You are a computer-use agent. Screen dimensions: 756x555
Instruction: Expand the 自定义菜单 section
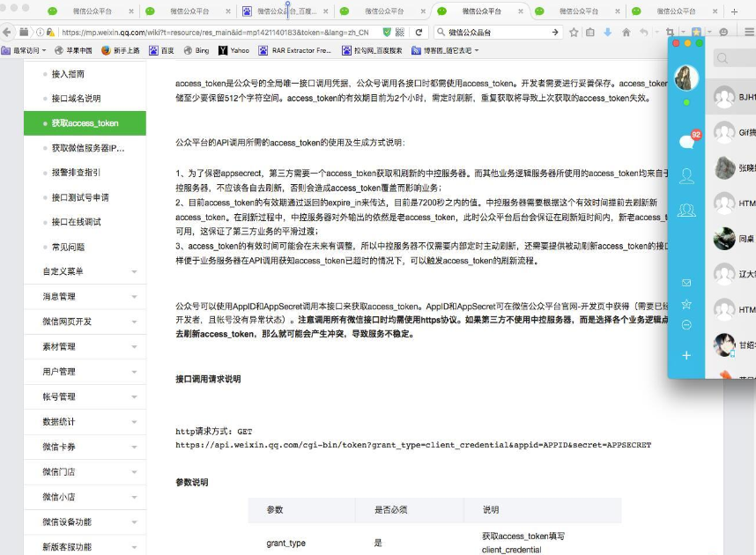85,271
